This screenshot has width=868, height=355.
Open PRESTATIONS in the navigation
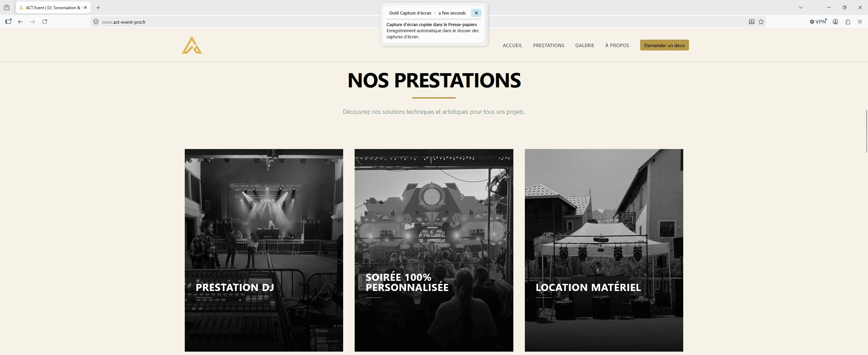(549, 45)
